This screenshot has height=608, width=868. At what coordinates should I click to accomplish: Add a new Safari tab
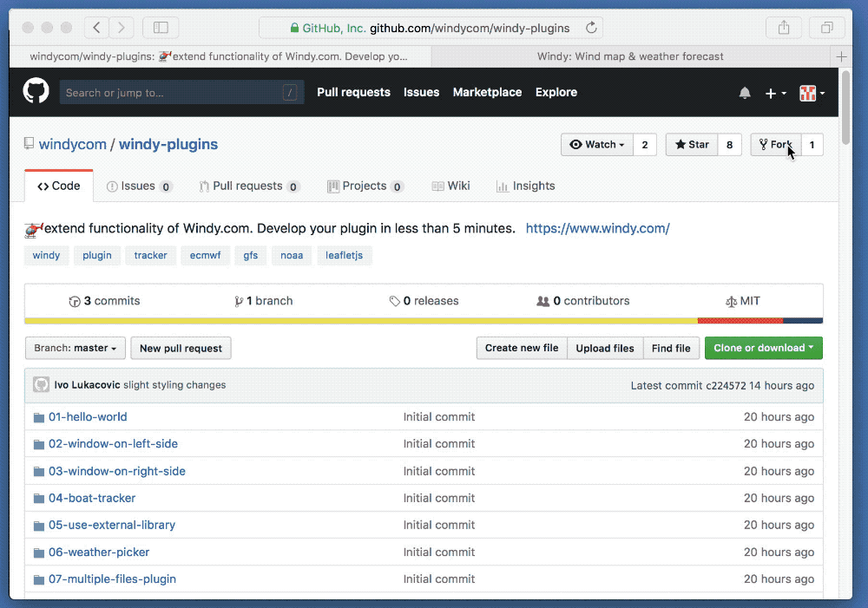coord(841,56)
